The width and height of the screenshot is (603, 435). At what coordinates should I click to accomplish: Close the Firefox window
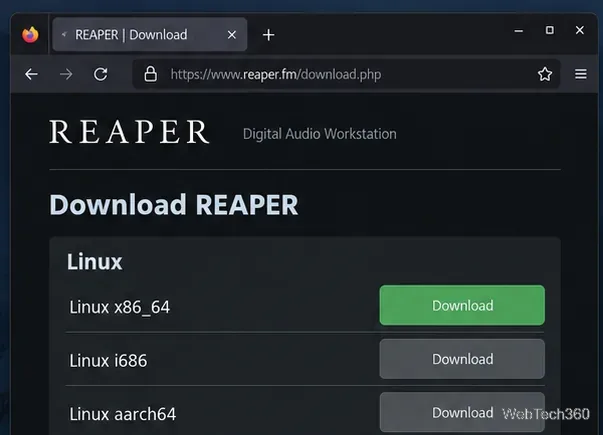[580, 30]
